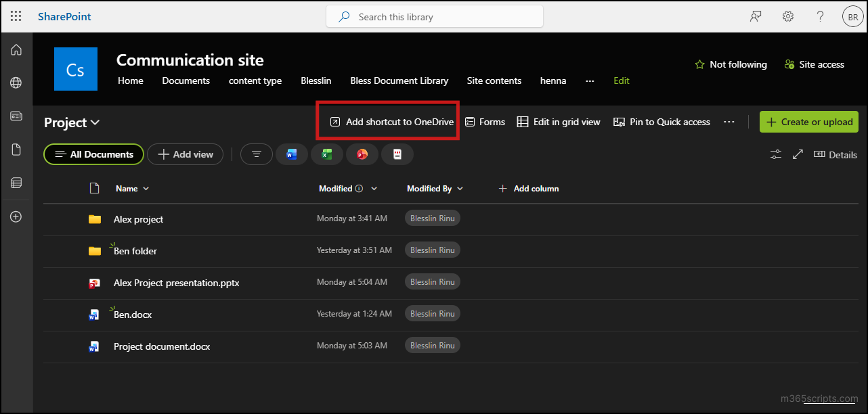The width and height of the screenshot is (868, 414).
Task: Expand the overflow ellipsis in the site navigation
Action: [590, 80]
